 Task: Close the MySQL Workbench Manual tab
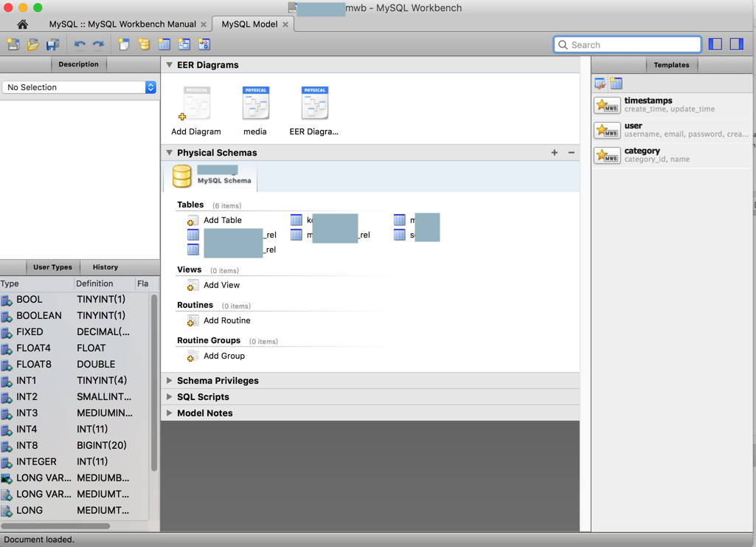tap(204, 24)
